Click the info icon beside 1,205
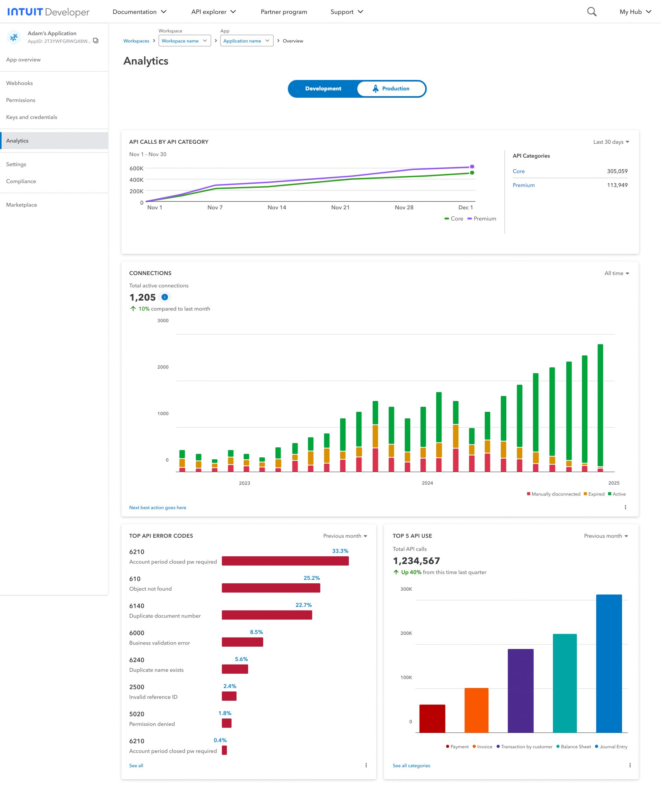 tap(164, 297)
